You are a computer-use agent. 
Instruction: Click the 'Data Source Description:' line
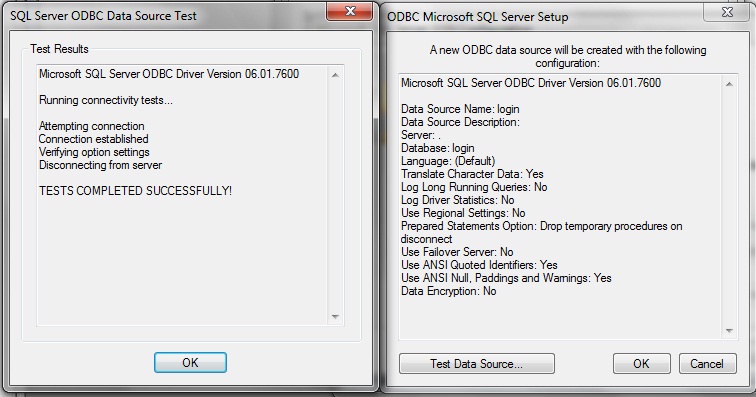point(460,122)
